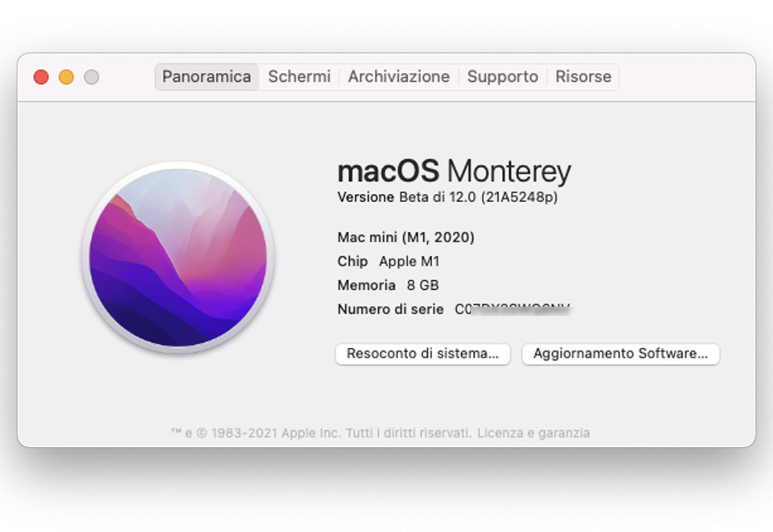Click the Resoconto di sistema button
This screenshot has height=532, width=773.
point(423,354)
